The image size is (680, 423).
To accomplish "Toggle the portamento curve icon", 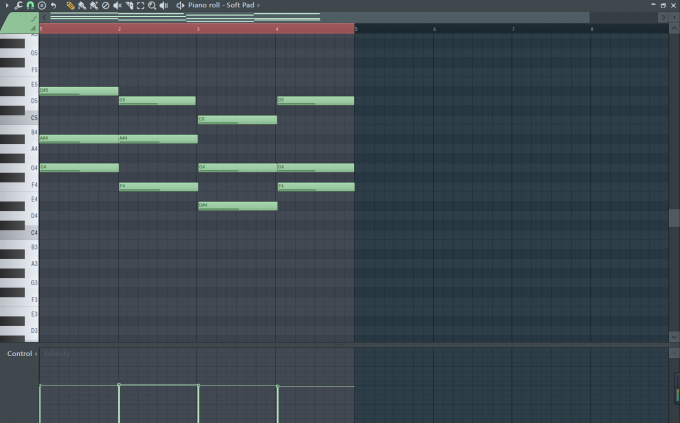I will coord(33,19).
